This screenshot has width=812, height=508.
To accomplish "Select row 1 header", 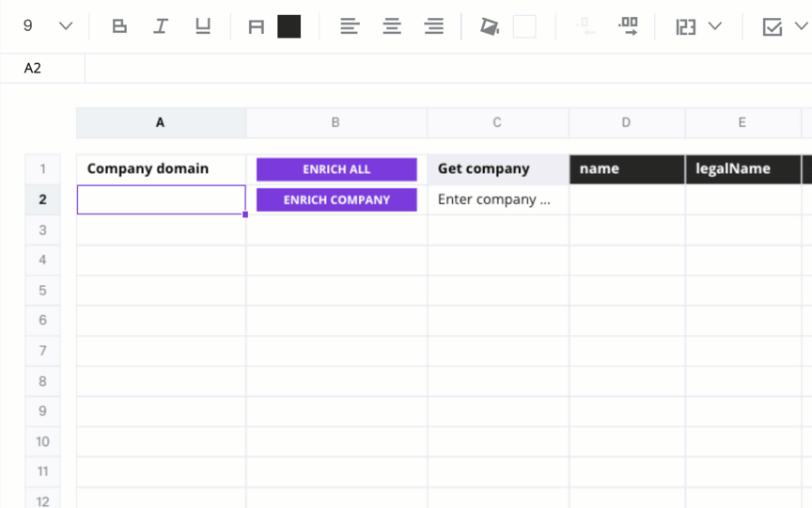I will [43, 169].
